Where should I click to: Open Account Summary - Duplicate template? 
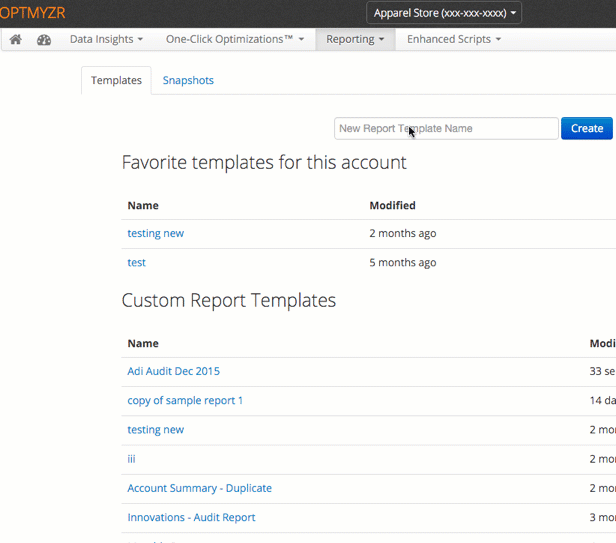pyautogui.click(x=200, y=488)
